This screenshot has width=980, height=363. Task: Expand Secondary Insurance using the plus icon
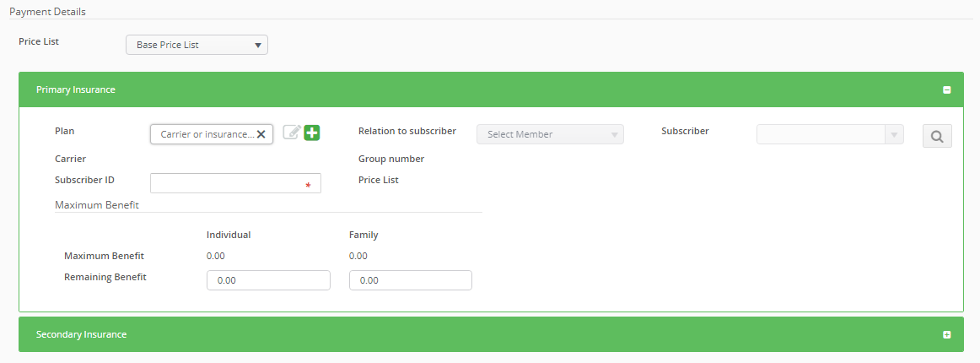pos(947,335)
